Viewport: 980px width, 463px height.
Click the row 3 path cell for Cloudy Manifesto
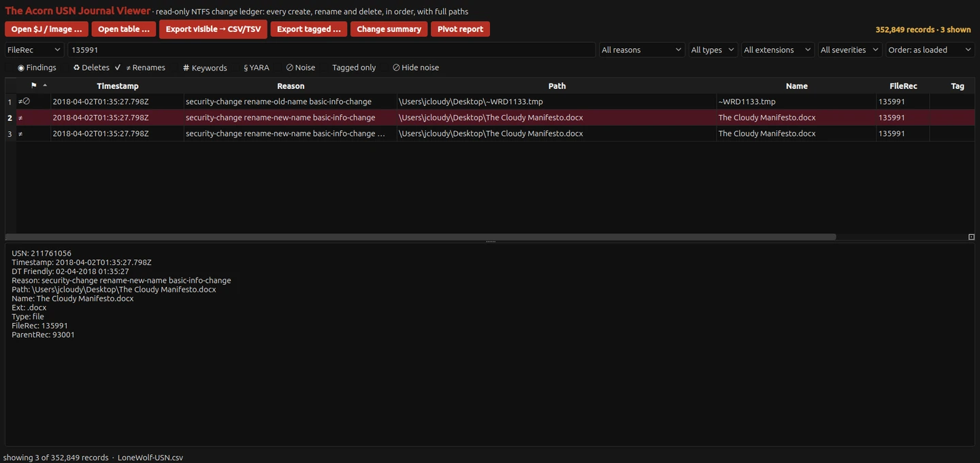(x=557, y=134)
